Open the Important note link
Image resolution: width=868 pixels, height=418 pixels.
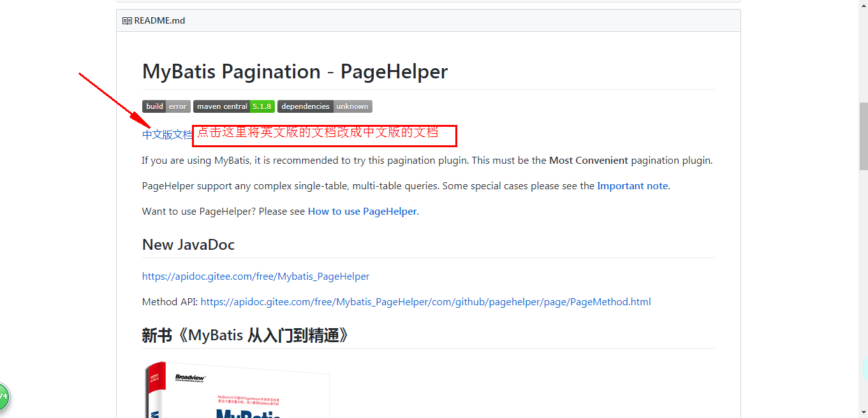(631, 185)
